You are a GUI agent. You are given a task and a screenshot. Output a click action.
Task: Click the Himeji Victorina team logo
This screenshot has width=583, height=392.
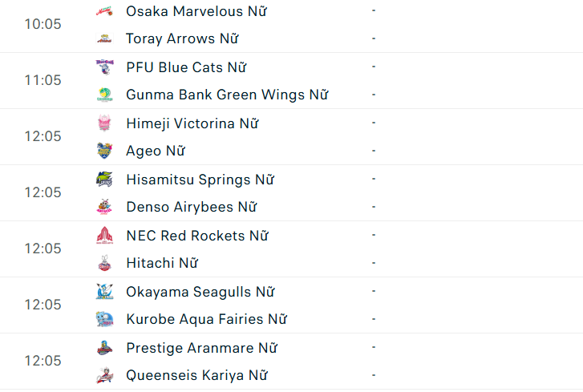click(104, 123)
